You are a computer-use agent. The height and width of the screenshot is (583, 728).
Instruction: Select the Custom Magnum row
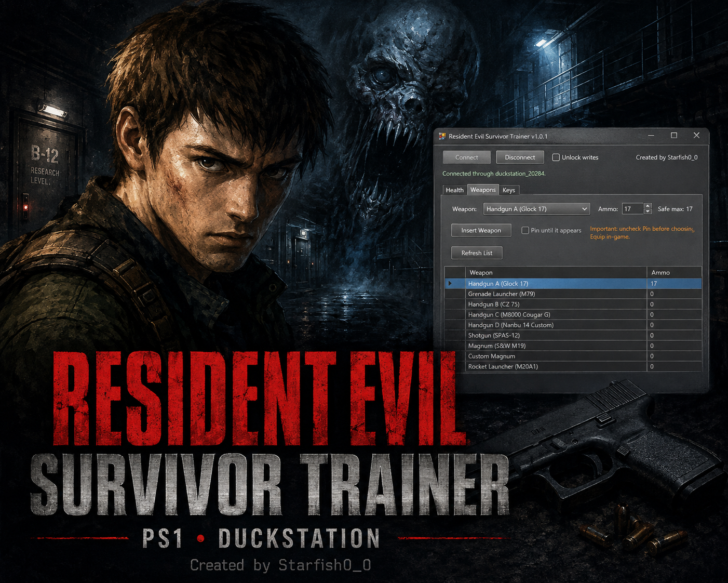click(573, 356)
